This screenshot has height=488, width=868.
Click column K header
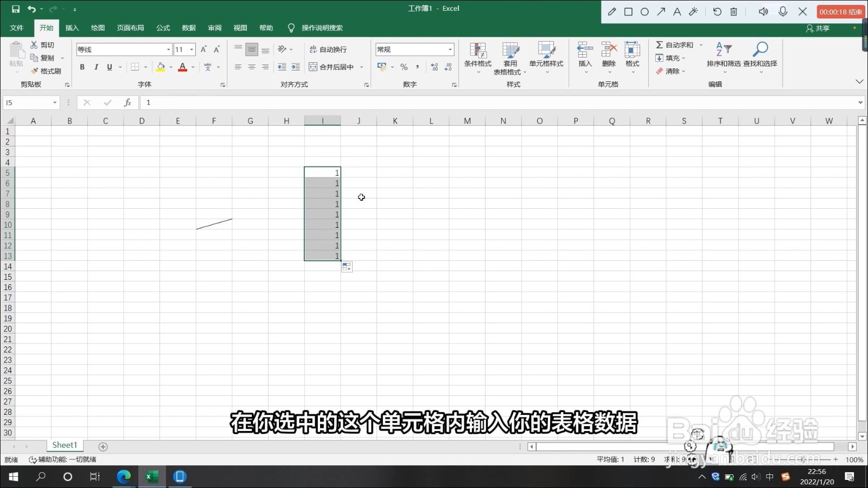tap(395, 121)
